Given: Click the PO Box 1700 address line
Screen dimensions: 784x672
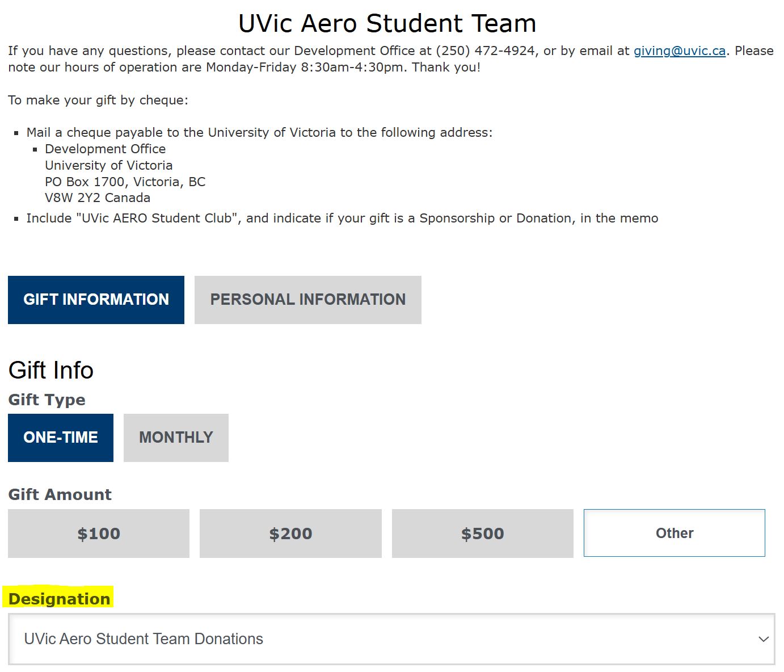Looking at the screenshot, I should point(125,182).
